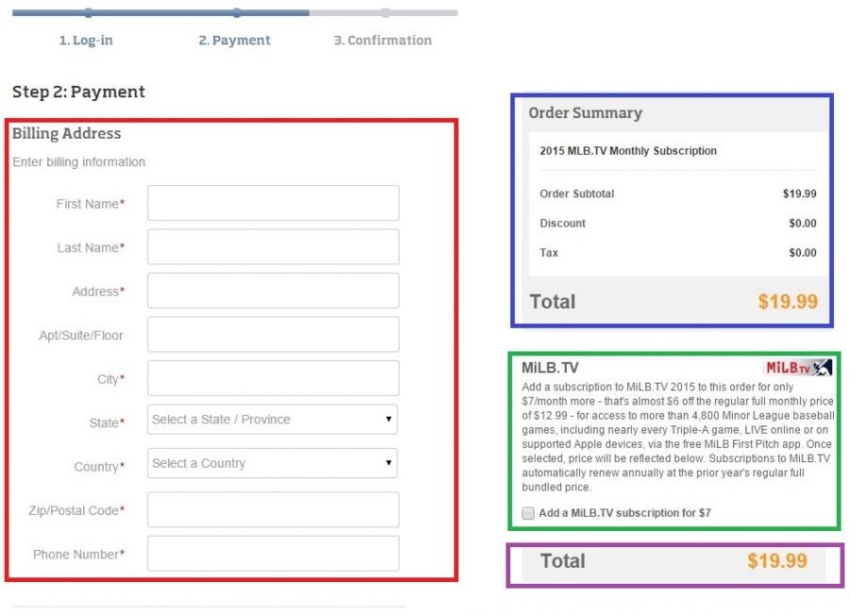Focus the Address input field
850x616 pixels.
(x=273, y=291)
